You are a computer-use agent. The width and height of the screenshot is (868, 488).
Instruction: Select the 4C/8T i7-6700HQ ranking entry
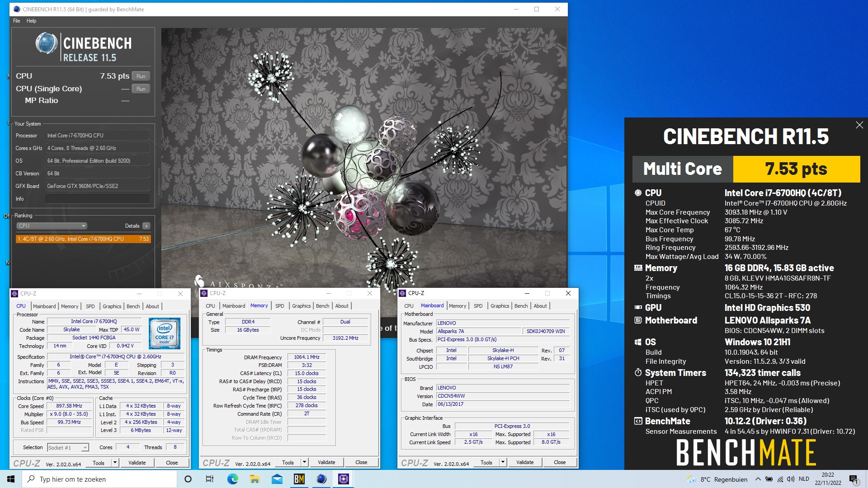click(83, 239)
